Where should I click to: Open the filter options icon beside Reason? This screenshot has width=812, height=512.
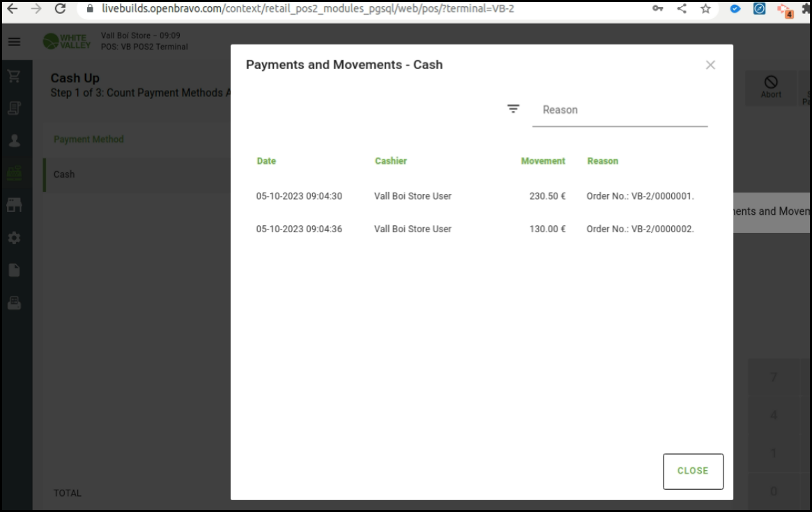pos(513,109)
